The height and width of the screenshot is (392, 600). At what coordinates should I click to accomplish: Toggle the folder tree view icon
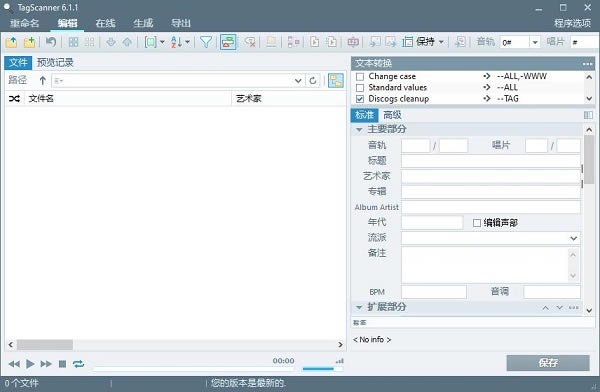(x=336, y=81)
